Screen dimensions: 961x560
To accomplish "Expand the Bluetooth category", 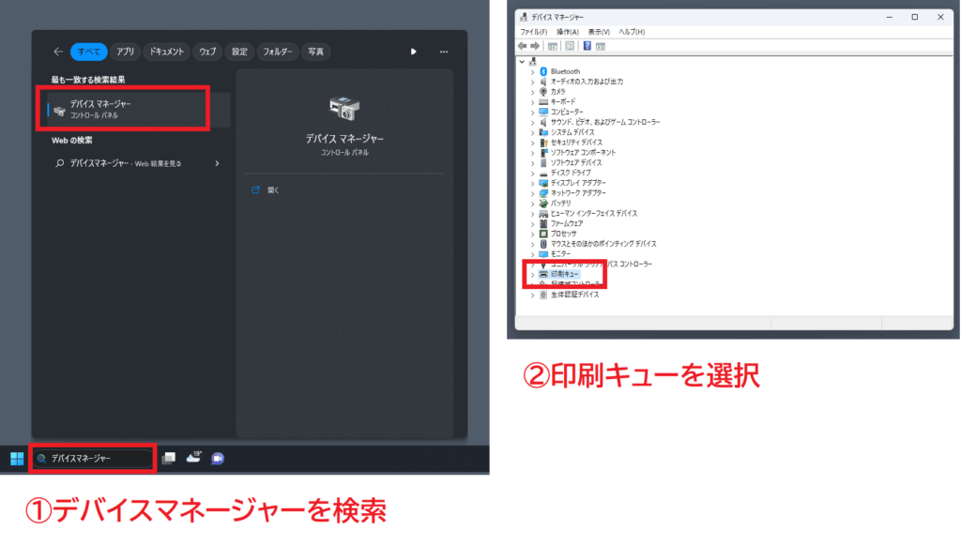I will (x=533, y=71).
